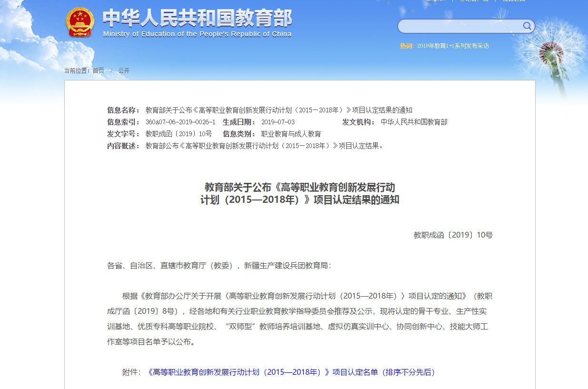Open the 项目认定名单 attachment link

pos(291,372)
